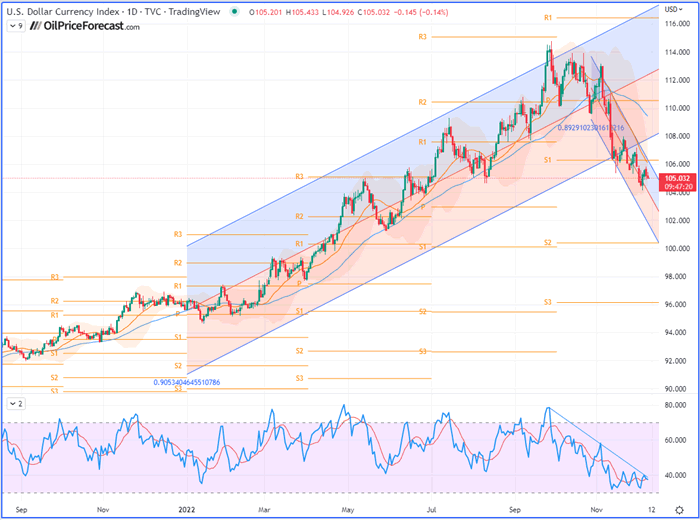
Task: Click the current price label 105.032
Action: point(677,178)
